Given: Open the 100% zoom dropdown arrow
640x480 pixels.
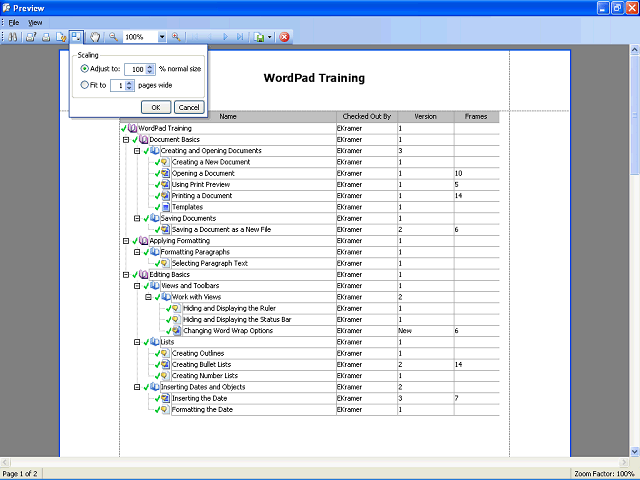Looking at the screenshot, I should (x=162, y=37).
